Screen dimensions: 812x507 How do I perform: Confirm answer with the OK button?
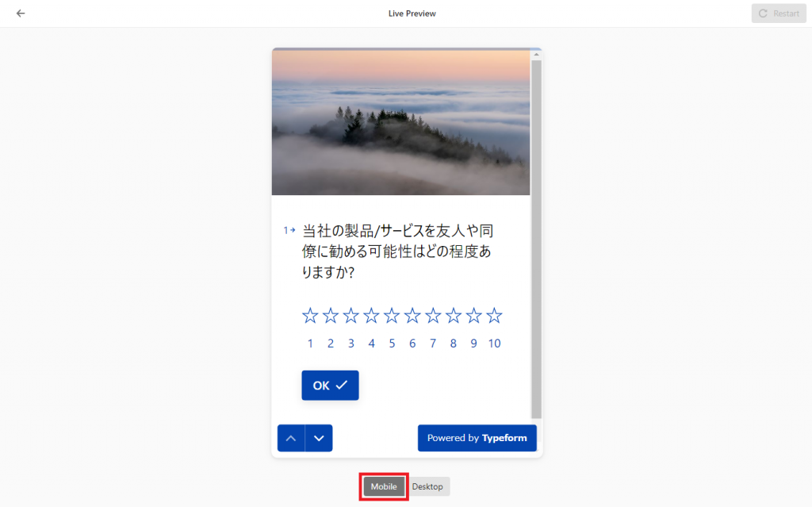(330, 385)
